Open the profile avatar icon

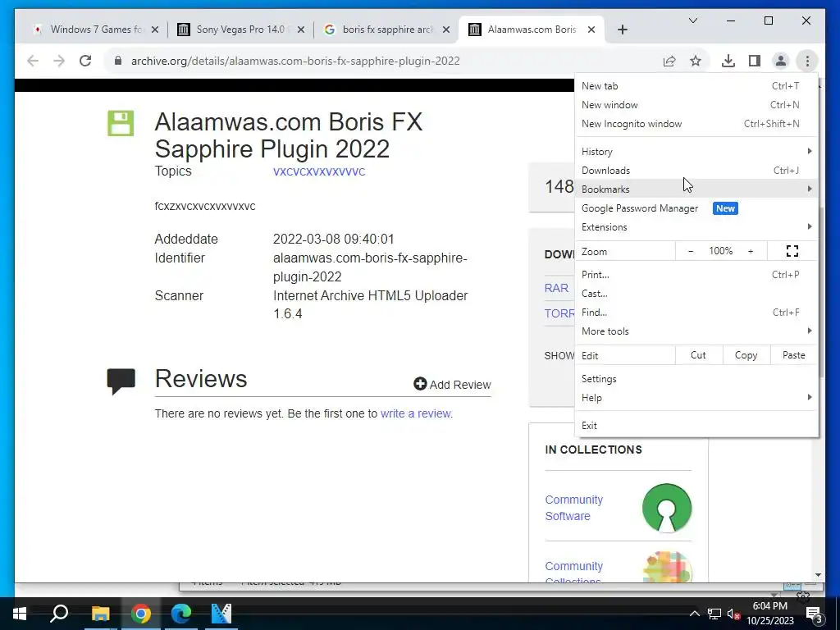[x=781, y=61]
